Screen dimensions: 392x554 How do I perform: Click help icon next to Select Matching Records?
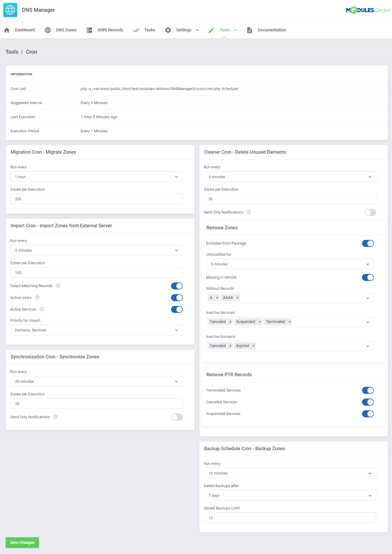(58, 286)
